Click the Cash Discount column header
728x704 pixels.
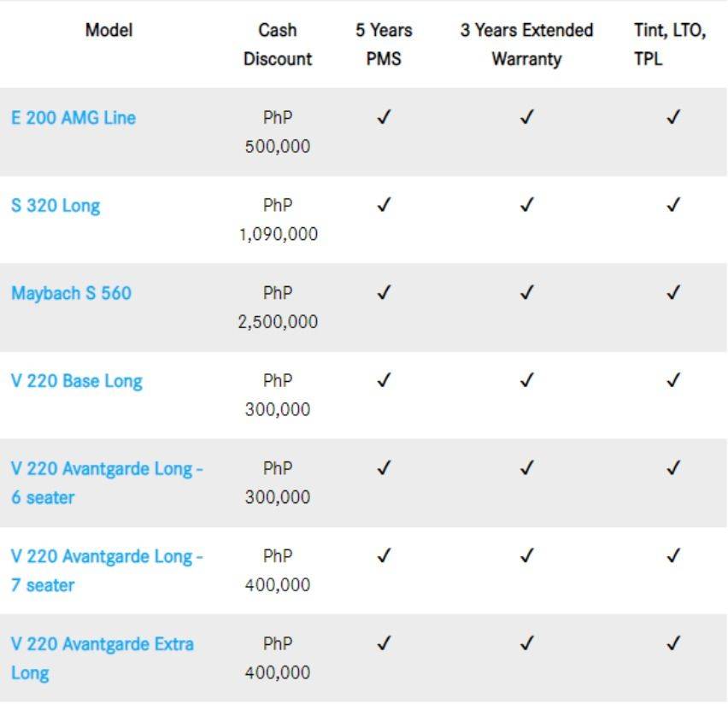[x=278, y=44]
